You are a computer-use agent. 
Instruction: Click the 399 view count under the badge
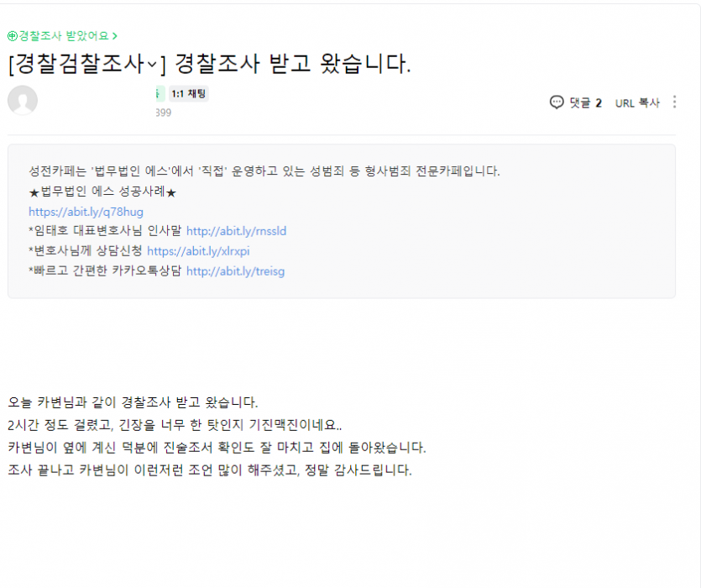(163, 113)
